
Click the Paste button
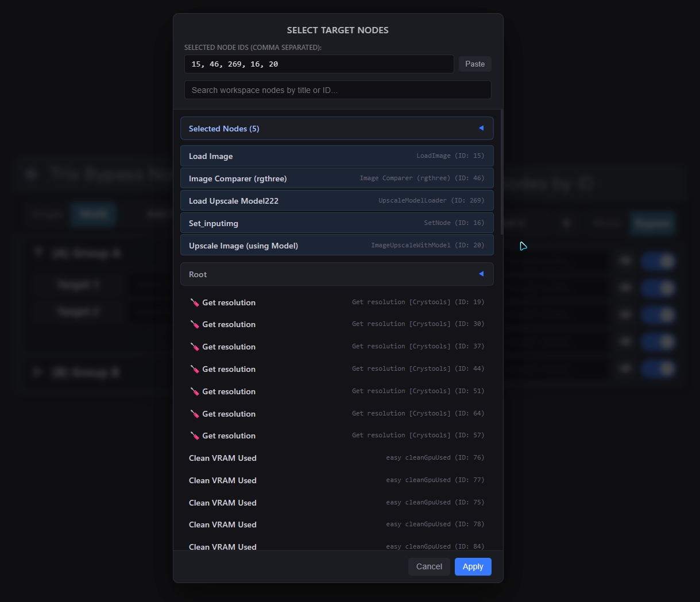pos(475,64)
